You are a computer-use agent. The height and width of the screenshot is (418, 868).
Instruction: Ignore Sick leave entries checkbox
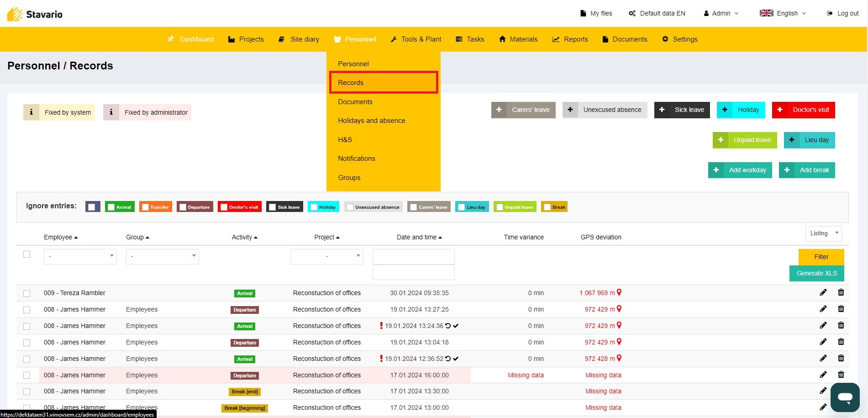[272, 207]
